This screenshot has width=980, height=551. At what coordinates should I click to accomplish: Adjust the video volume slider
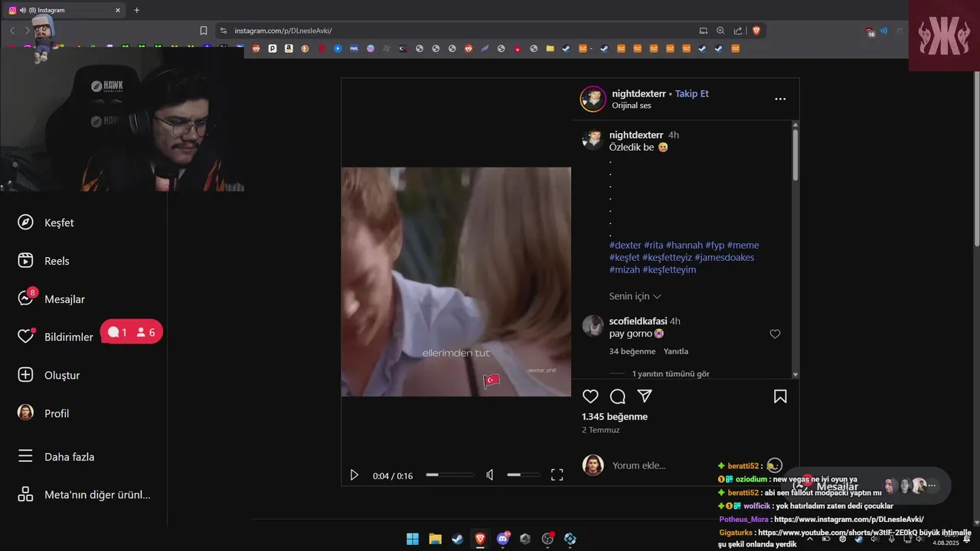coord(524,475)
